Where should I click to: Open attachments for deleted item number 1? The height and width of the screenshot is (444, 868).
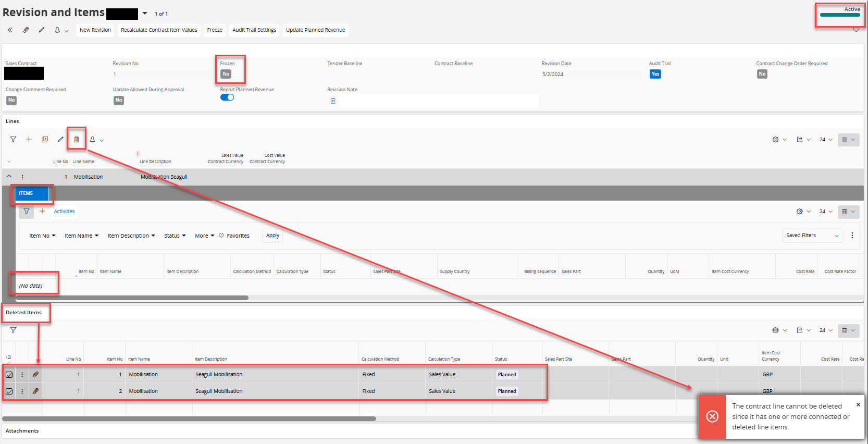point(35,375)
